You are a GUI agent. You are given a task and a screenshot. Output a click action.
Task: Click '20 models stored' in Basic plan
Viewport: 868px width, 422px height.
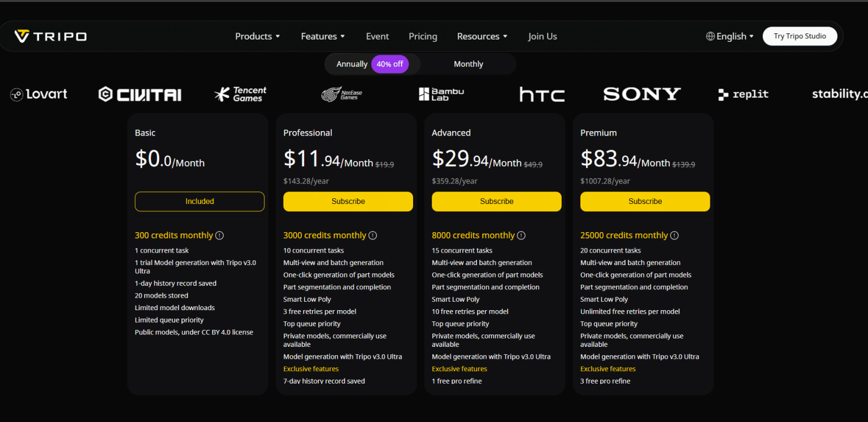click(x=162, y=295)
